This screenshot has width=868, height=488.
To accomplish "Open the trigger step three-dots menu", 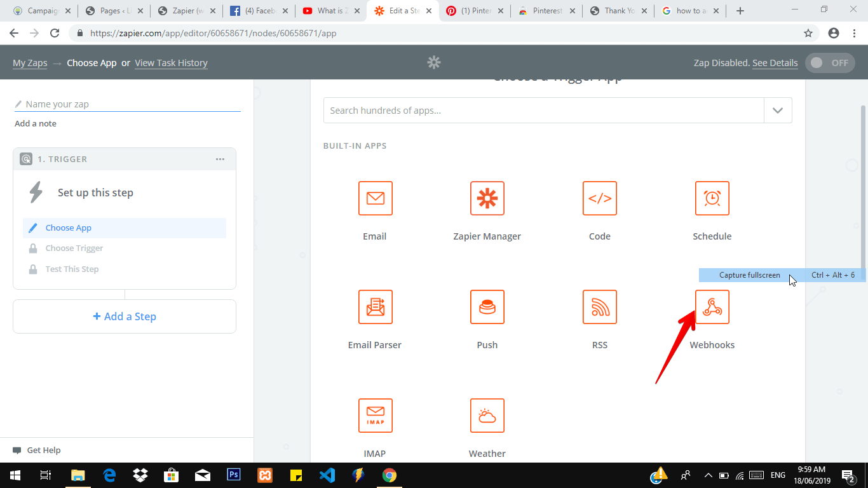I will click(220, 159).
